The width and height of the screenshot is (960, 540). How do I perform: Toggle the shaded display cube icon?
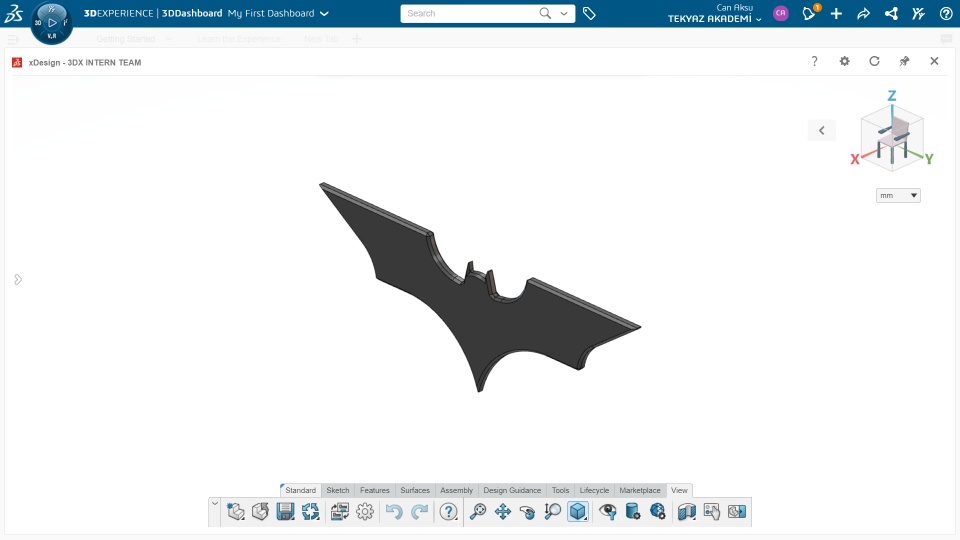pyautogui.click(x=578, y=511)
